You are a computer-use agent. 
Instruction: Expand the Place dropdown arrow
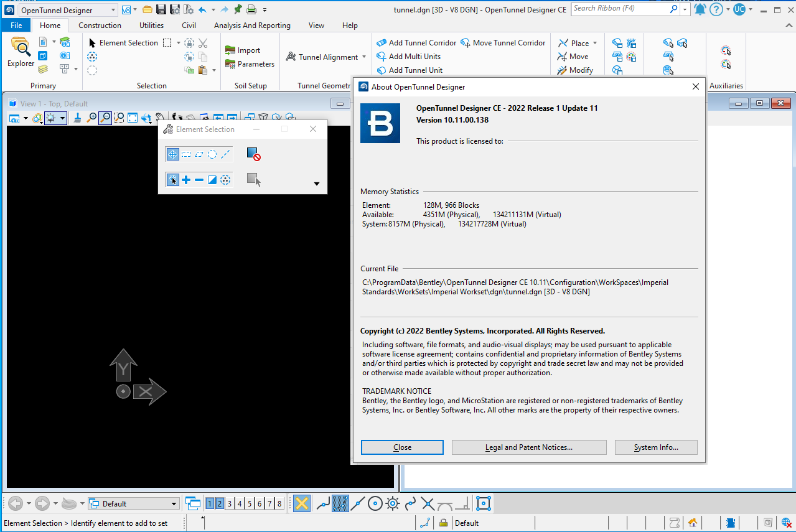(x=595, y=43)
